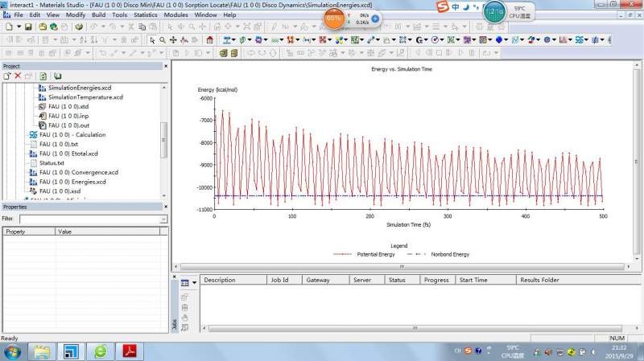Click the Save icon in the toolbar
The width and height of the screenshot is (644, 361).
click(29, 27)
